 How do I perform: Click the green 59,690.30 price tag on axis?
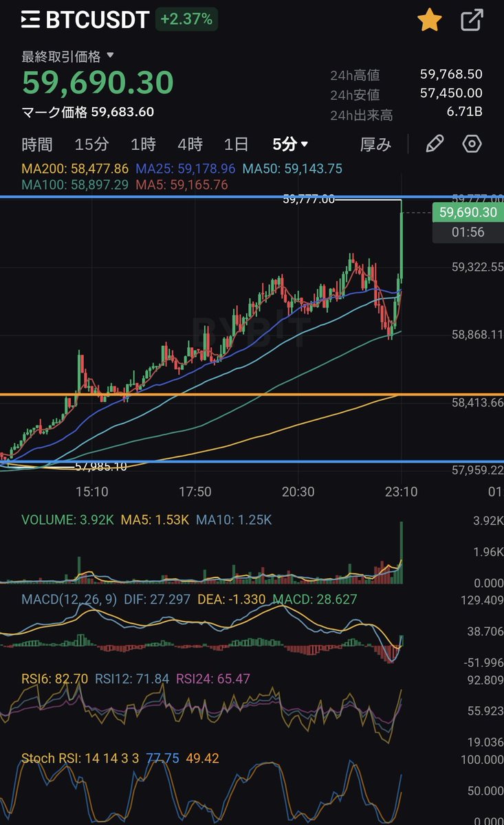468,213
